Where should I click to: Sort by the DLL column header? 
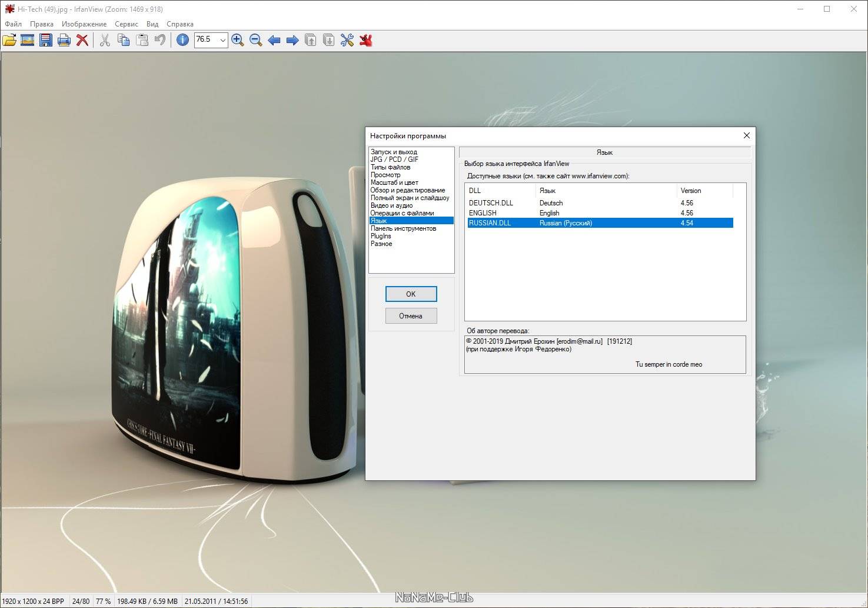501,191
